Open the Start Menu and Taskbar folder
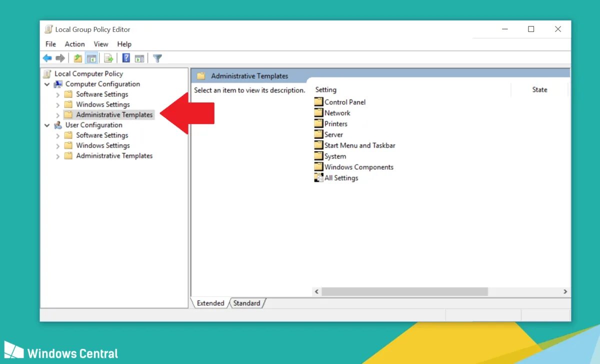 (359, 145)
